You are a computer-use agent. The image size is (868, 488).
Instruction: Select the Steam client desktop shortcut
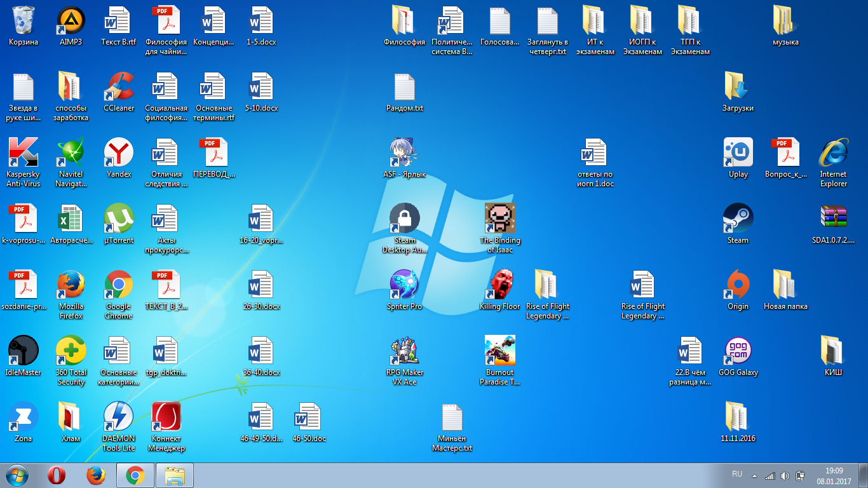tap(738, 219)
